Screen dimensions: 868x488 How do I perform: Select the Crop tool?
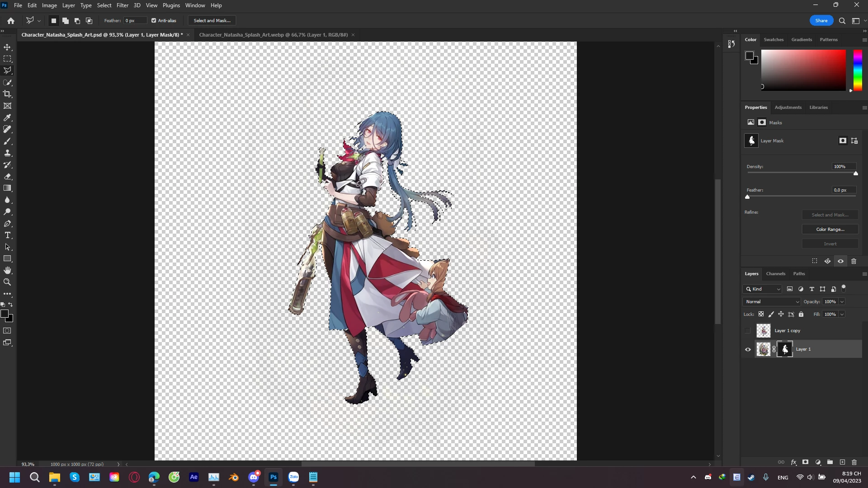coord(8,94)
